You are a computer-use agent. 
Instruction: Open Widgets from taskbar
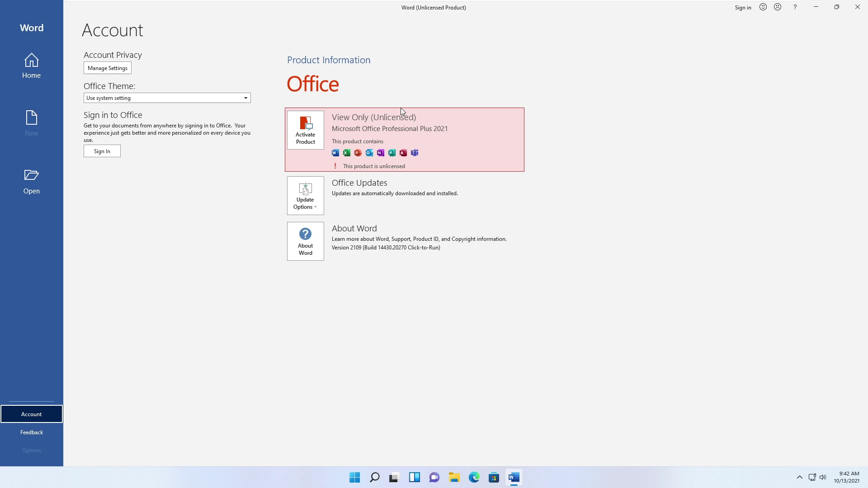point(415,478)
